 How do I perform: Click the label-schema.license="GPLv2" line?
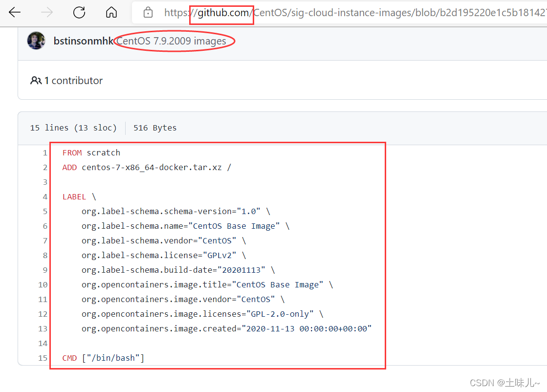[164, 255]
